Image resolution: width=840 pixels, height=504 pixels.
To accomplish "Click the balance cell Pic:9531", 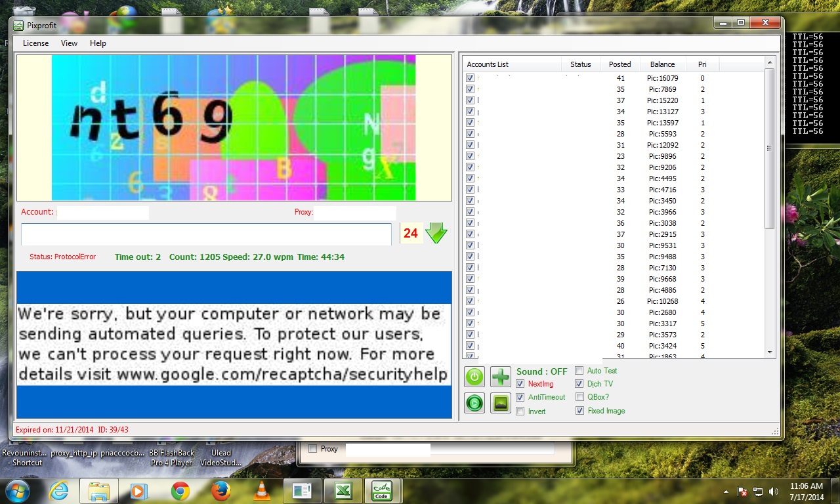I will [662, 245].
